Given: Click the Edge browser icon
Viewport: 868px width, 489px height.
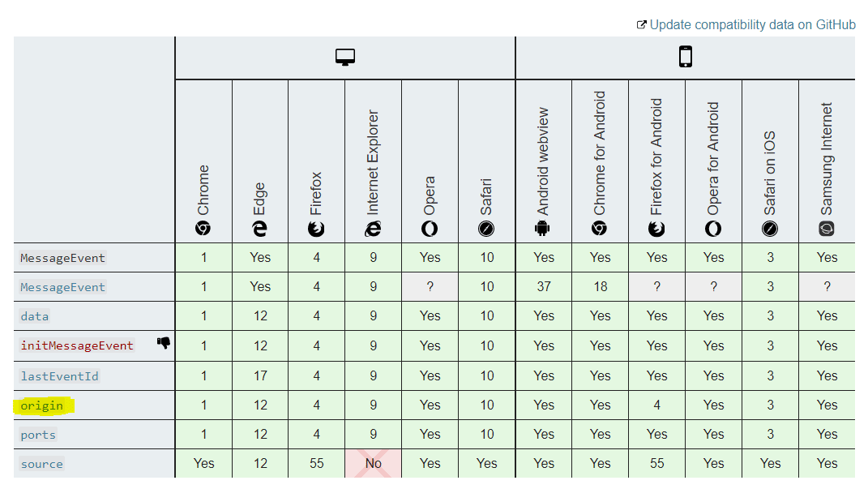Looking at the screenshot, I should coord(259,229).
